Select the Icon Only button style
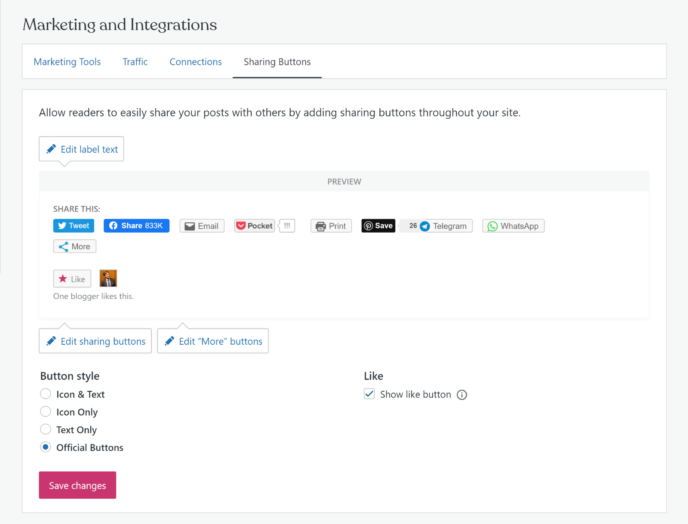 46,412
